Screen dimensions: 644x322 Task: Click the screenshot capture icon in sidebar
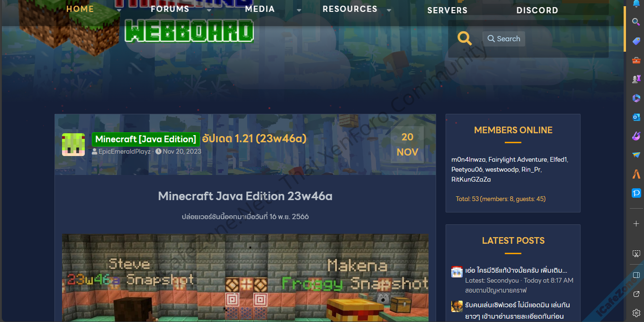pos(636,254)
